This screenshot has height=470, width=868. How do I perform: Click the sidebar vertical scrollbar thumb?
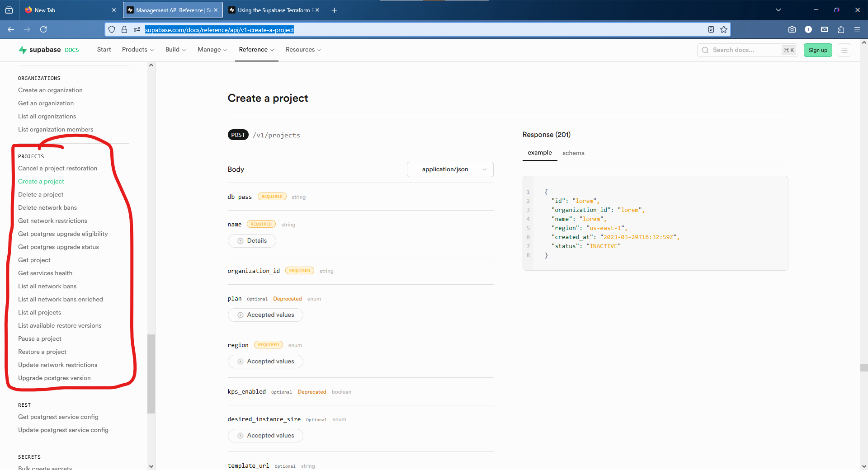(151, 374)
